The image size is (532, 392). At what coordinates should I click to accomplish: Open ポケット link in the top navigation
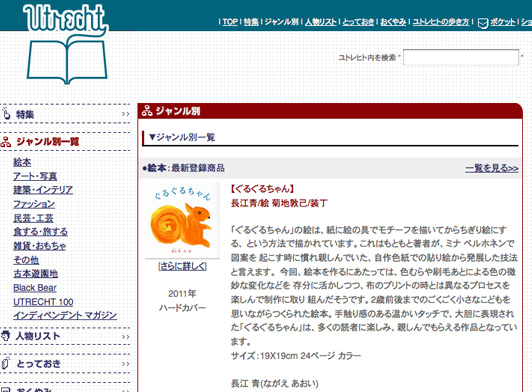point(502,22)
